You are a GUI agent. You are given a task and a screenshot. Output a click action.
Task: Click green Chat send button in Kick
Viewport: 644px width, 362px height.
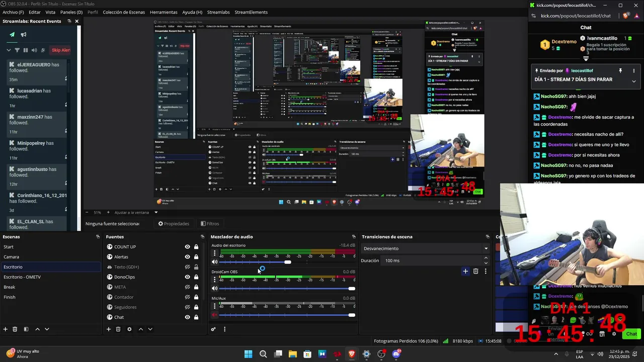(x=631, y=334)
